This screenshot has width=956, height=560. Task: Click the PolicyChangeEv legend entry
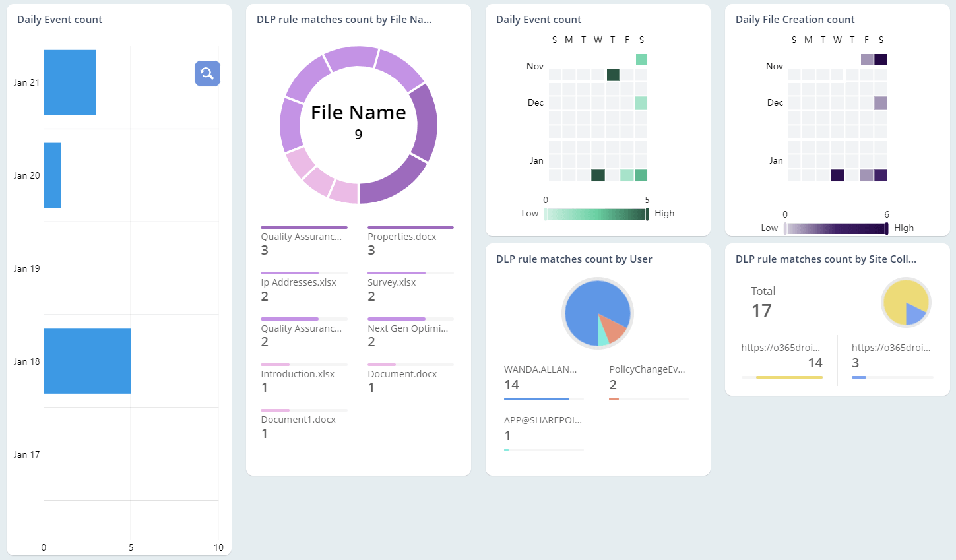coord(647,369)
